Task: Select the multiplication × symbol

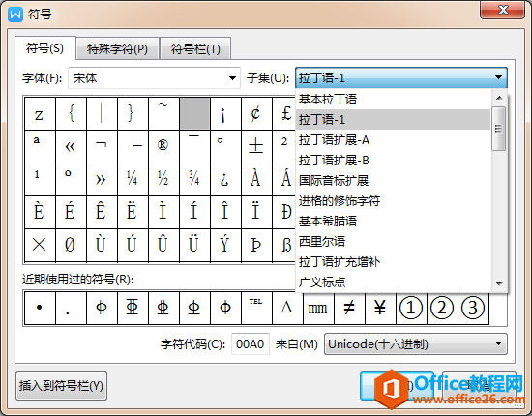Action: point(40,245)
